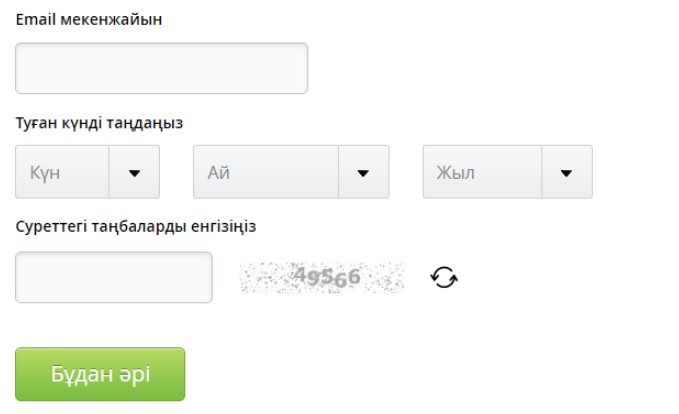Focus the captcha characters text box
Screen dimensions: 679x414
pos(114,277)
